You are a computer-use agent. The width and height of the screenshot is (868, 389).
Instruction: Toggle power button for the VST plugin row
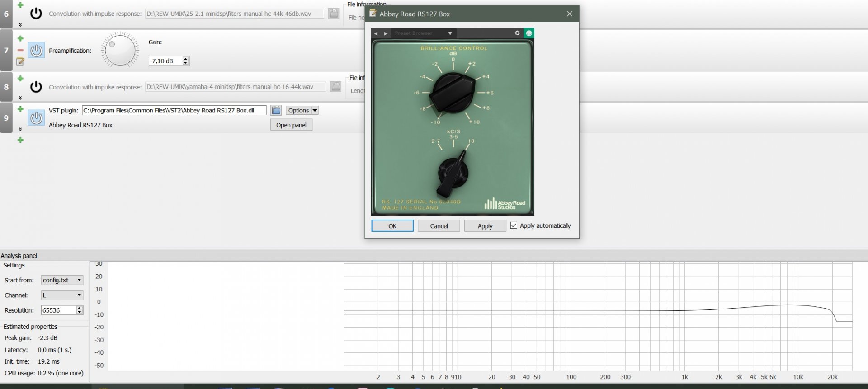click(x=36, y=118)
